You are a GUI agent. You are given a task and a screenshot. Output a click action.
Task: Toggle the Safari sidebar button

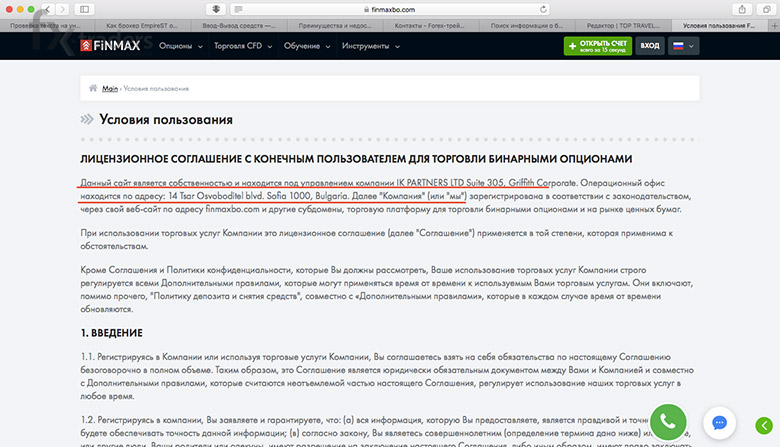click(85, 9)
